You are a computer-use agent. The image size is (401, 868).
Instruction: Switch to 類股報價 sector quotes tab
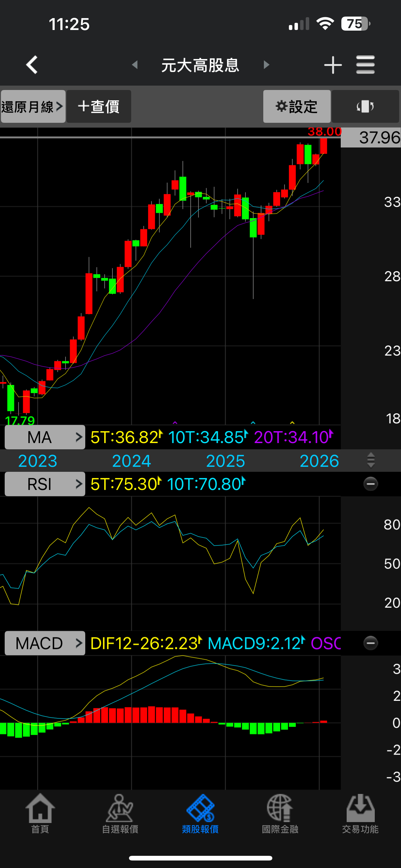[x=200, y=814]
